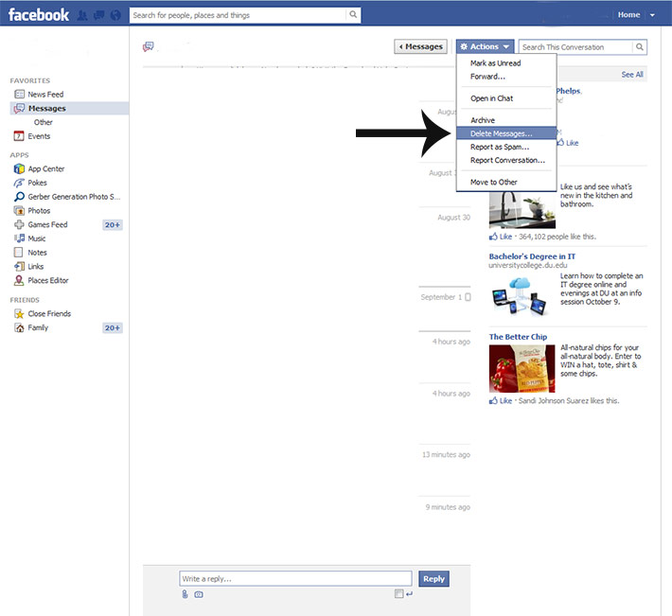Open notifications globe icon
Image resolution: width=672 pixels, height=616 pixels.
(x=115, y=15)
